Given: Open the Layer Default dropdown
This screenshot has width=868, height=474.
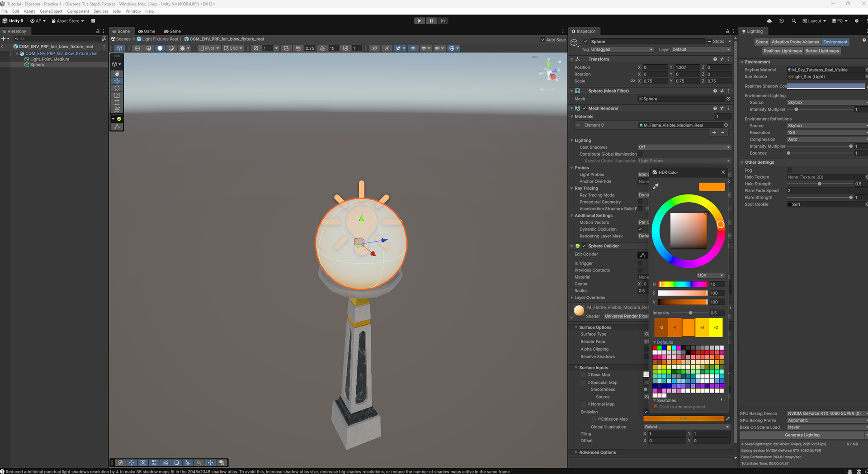Looking at the screenshot, I should [x=701, y=50].
